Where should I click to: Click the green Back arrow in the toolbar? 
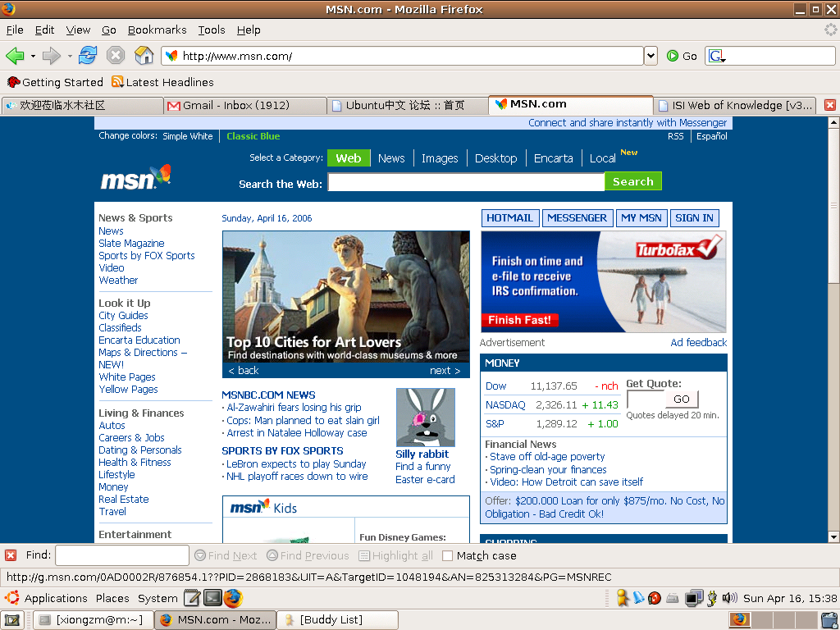pos(15,55)
